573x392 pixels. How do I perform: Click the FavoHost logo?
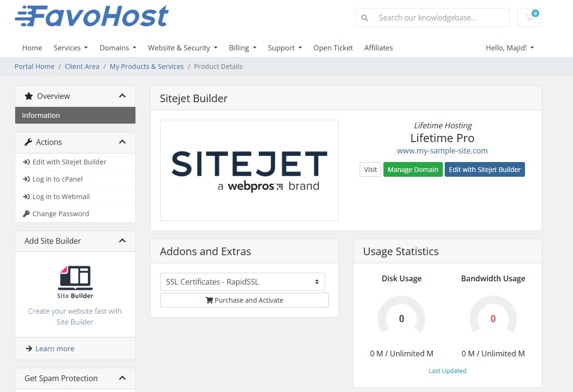click(92, 16)
